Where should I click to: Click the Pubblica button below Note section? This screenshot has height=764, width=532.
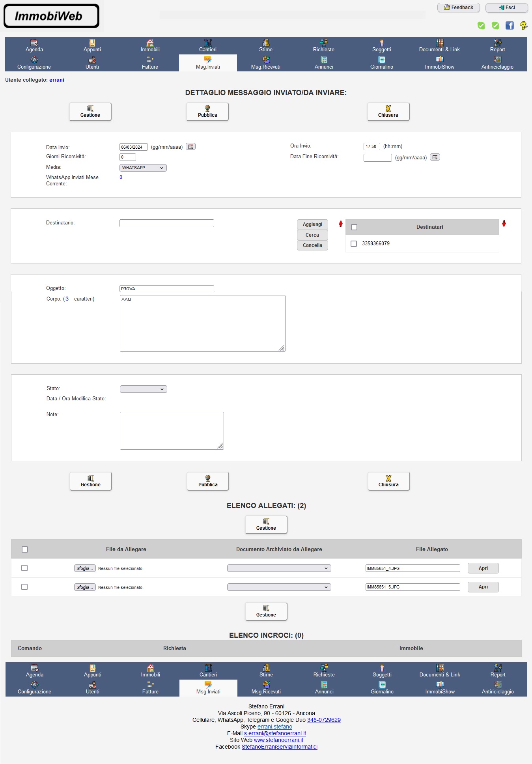coord(208,481)
